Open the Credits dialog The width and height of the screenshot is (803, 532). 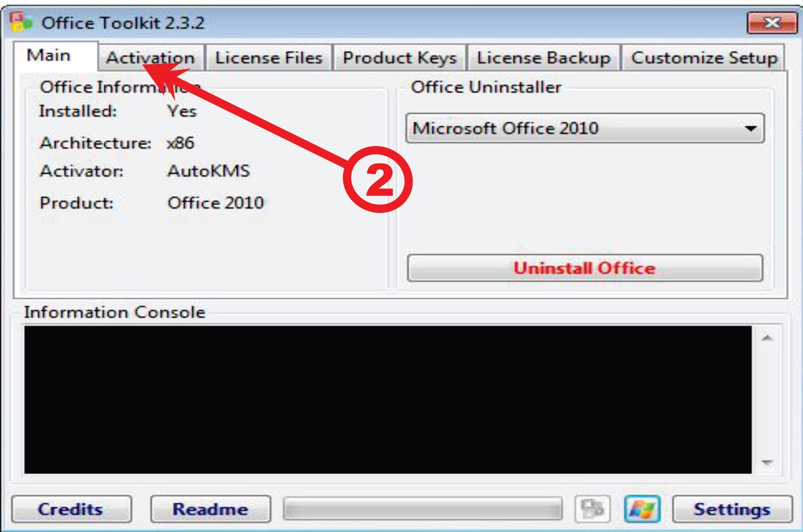[71, 509]
